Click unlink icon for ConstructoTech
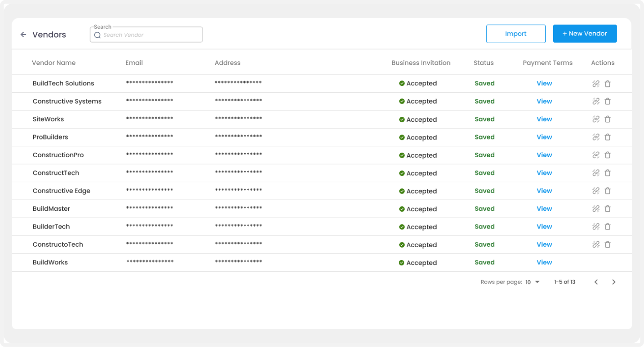Viewport: 644px width, 347px height. (596, 244)
